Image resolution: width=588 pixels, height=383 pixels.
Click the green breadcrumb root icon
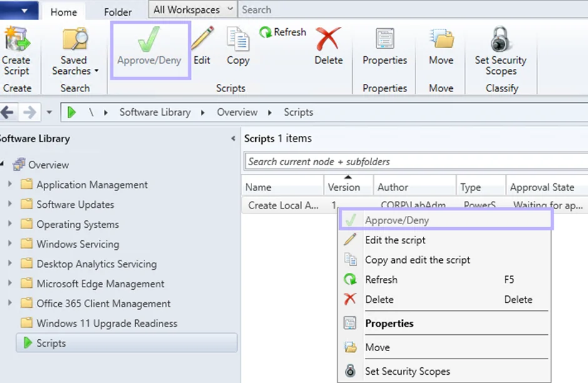click(71, 112)
